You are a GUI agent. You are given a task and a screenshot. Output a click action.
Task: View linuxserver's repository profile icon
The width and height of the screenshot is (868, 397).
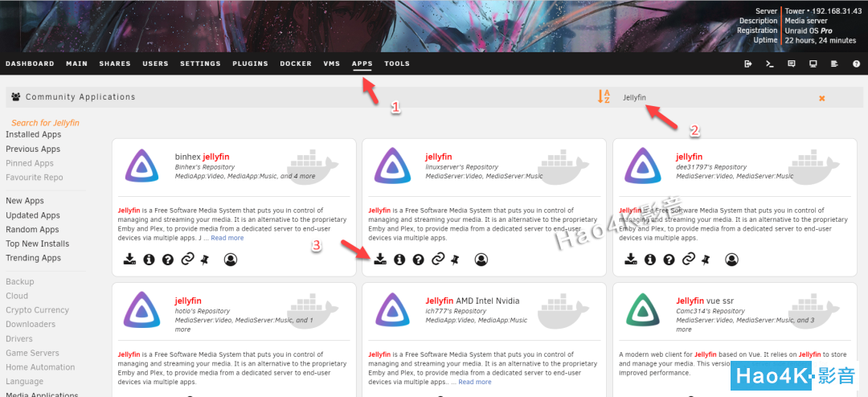[x=481, y=259]
